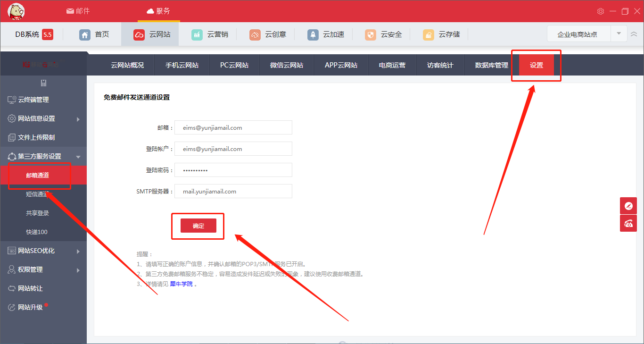644x344 pixels.
Task: Click the SMTP服务器 input field
Action: 233,191
